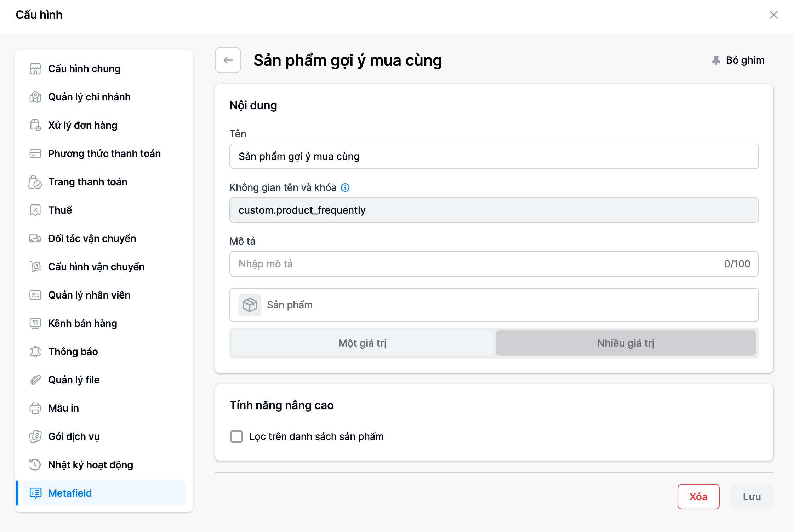Close the Cấu hình dialog
793x532 pixels.
point(774,15)
